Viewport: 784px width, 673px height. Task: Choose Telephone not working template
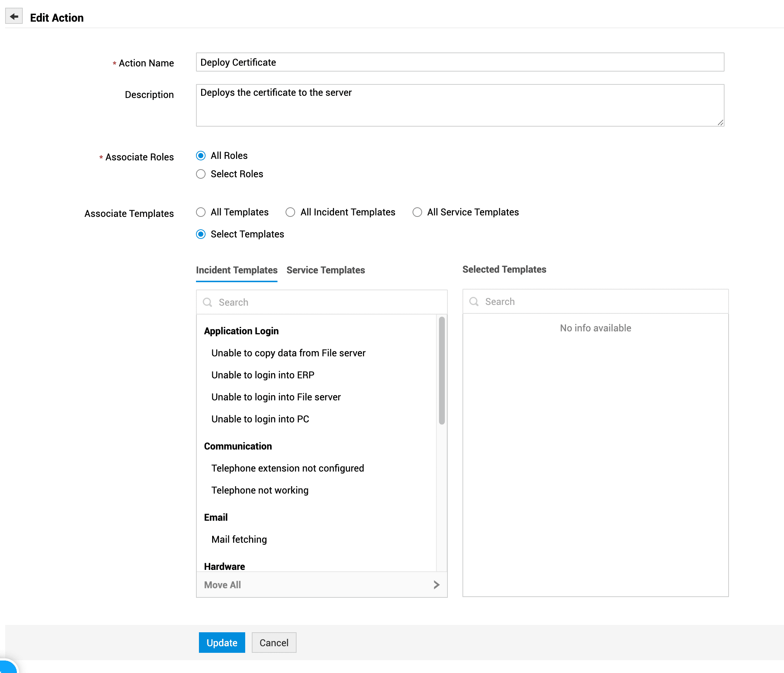pyautogui.click(x=259, y=490)
